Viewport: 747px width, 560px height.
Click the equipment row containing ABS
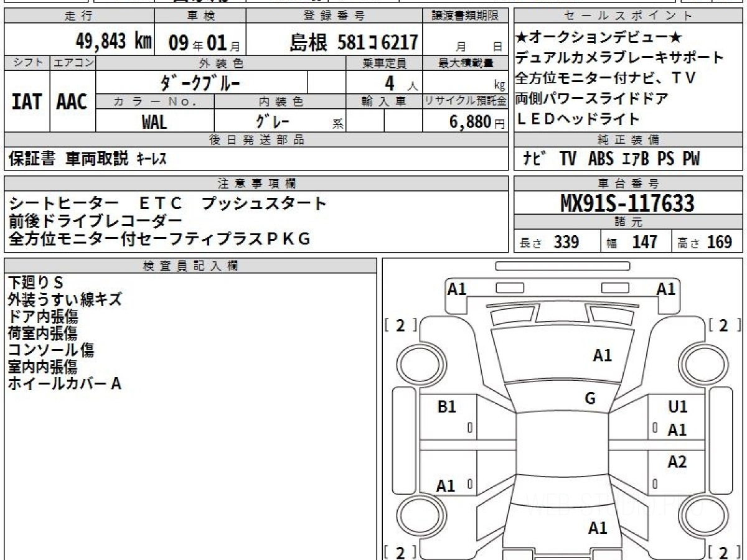(x=629, y=159)
